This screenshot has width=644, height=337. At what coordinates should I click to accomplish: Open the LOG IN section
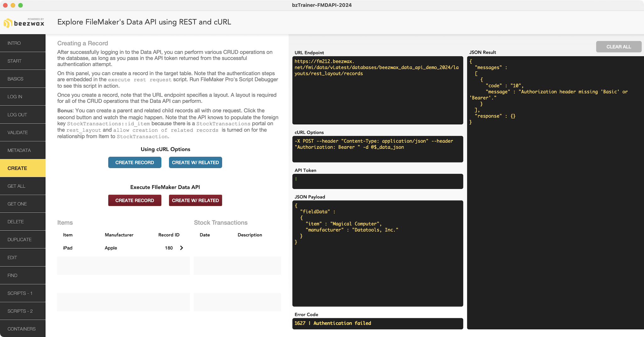[x=23, y=97]
